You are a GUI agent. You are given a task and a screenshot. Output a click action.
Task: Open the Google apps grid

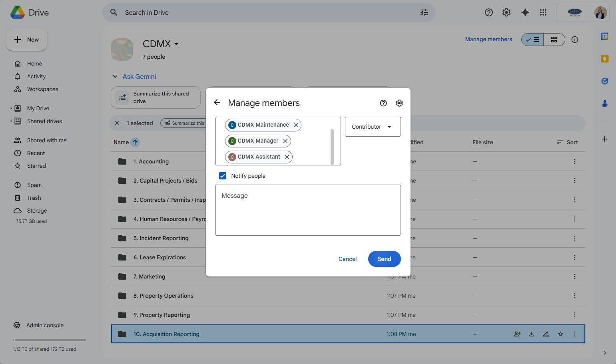[543, 12]
